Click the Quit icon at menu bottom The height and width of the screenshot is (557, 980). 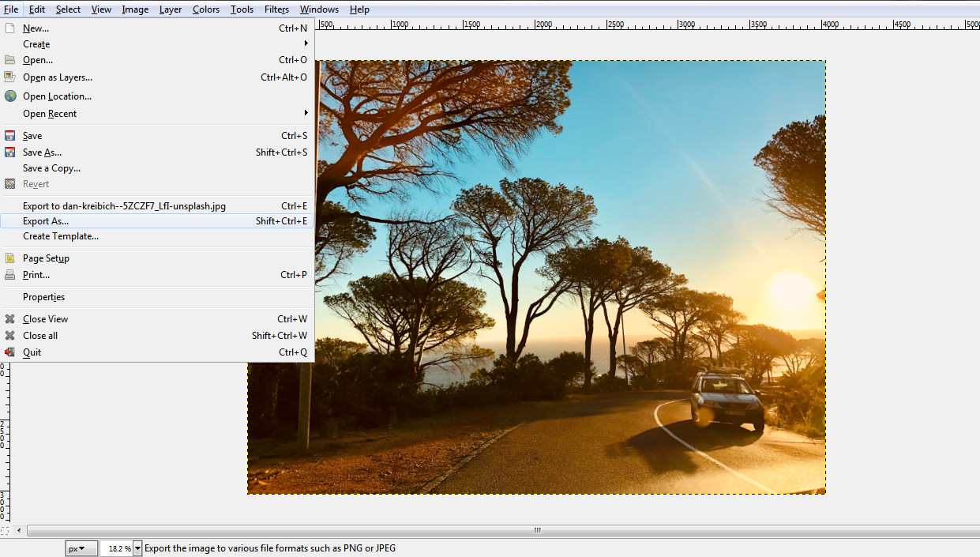pyautogui.click(x=9, y=352)
